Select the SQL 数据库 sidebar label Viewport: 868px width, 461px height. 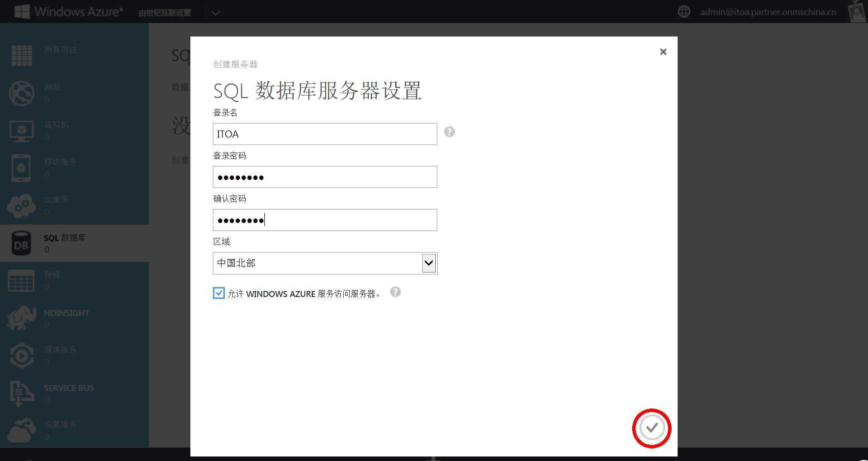(x=64, y=238)
